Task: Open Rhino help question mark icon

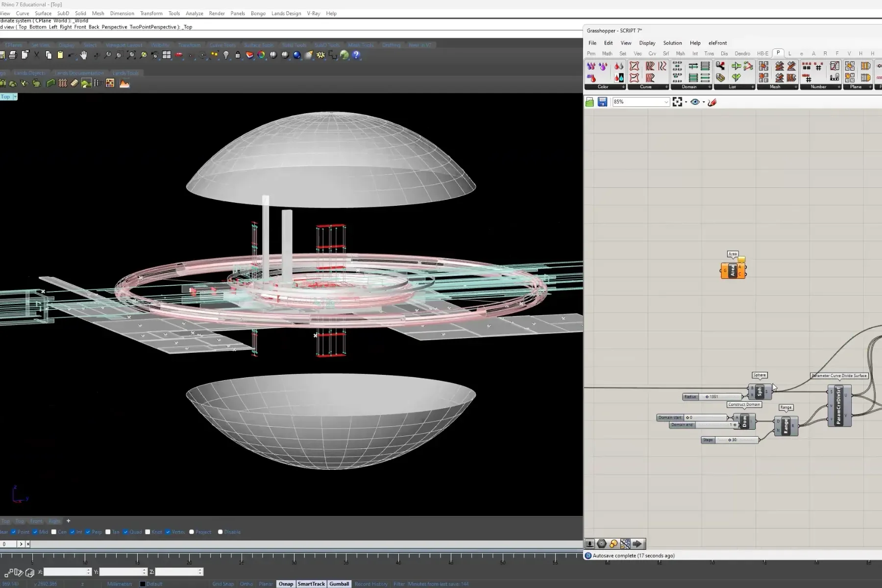Action: pos(356,55)
